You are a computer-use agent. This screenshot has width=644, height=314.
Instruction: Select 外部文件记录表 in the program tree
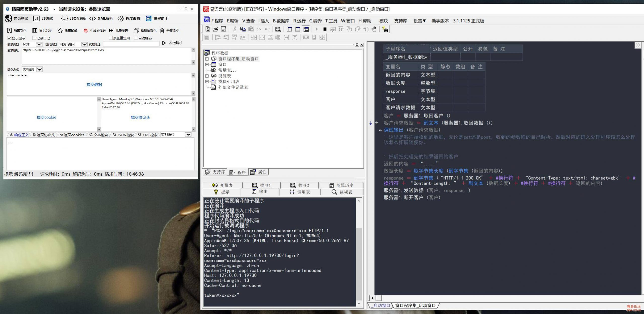[233, 87]
